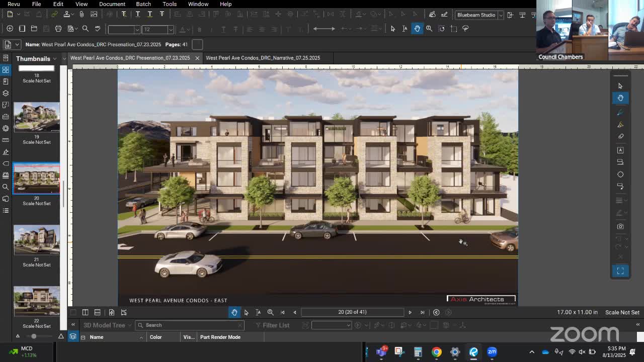Screen dimensions: 644x362
Task: Expand the 3D Model Tree dropdown
Action: click(129, 325)
